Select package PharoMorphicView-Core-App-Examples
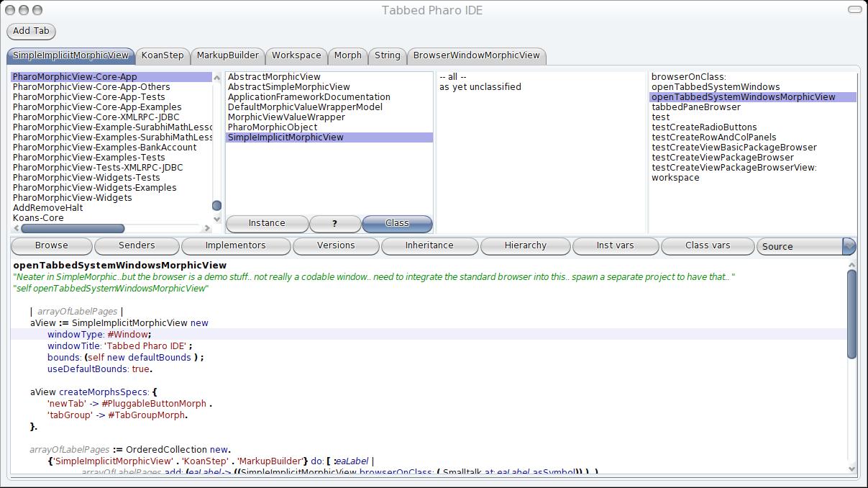This screenshot has height=488, width=868. pos(111,107)
